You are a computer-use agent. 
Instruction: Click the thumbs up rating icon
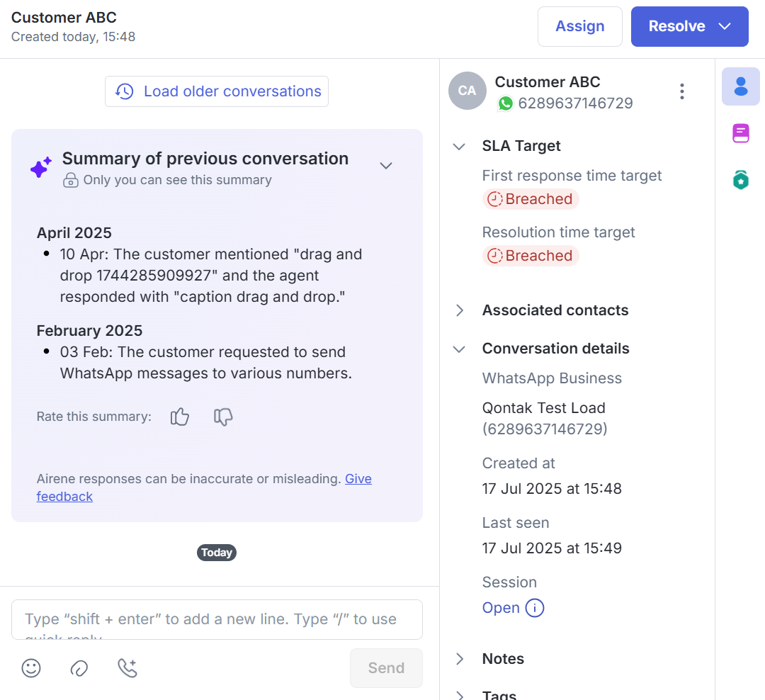pyautogui.click(x=180, y=417)
